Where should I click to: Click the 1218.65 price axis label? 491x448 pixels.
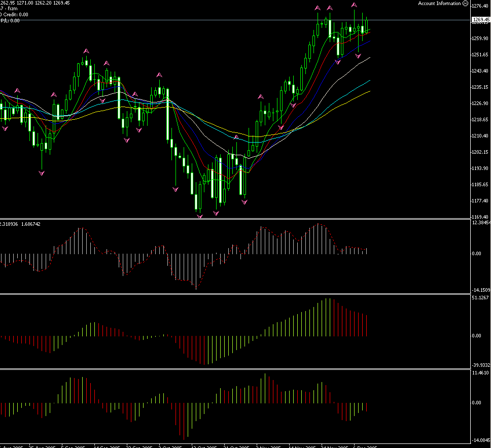481,119
